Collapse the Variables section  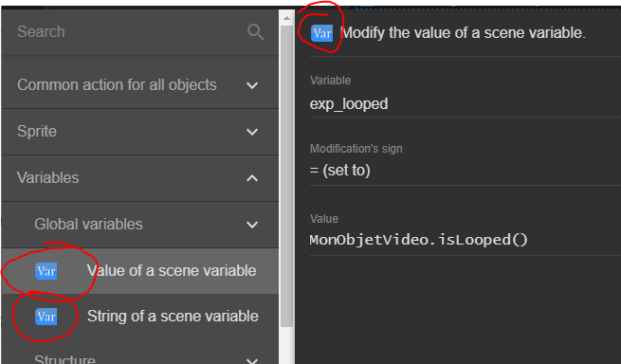coord(139,178)
